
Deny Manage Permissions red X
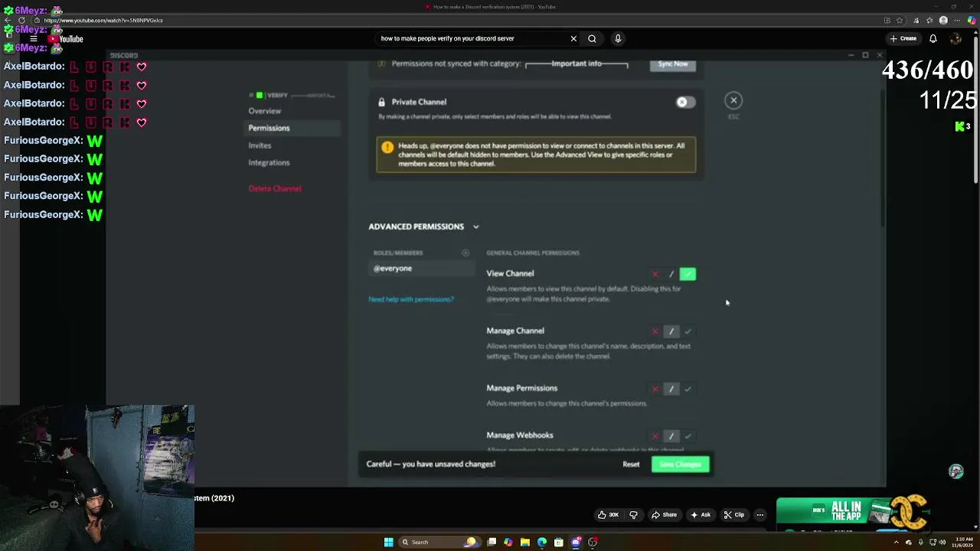point(655,389)
